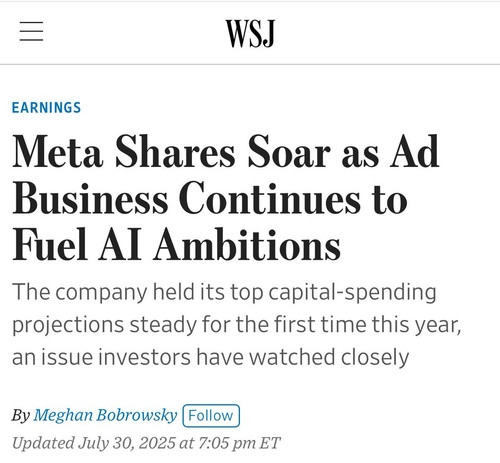This screenshot has width=500, height=463.
Task: Click the '7:05 pm ET' time text
Action: click(x=239, y=443)
